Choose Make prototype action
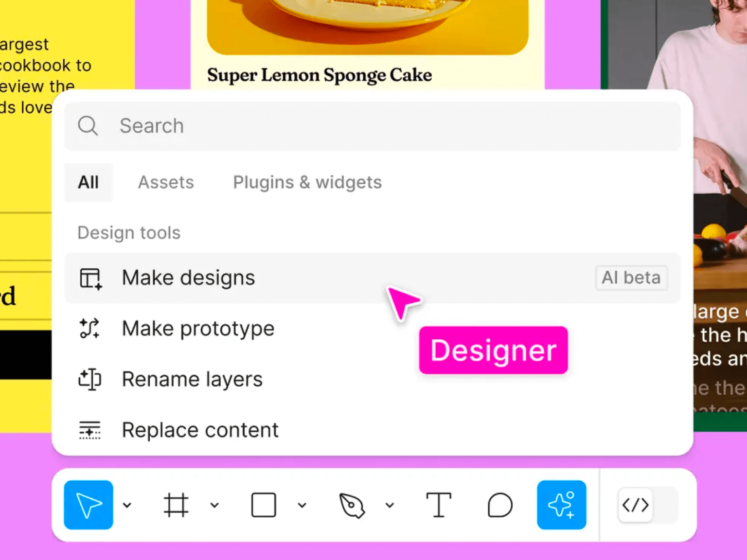This screenshot has width=747, height=560. tap(198, 329)
